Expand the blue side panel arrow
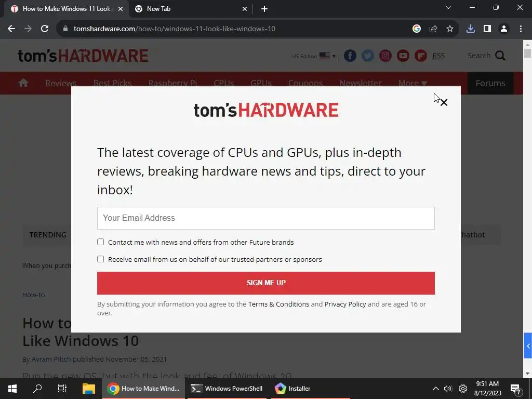 tap(528, 345)
